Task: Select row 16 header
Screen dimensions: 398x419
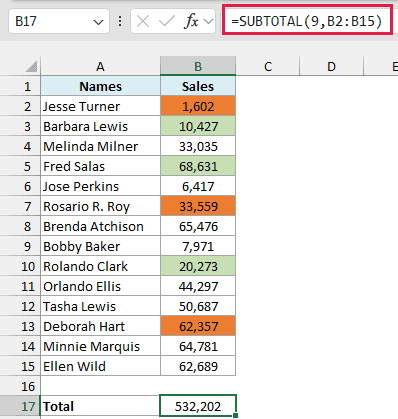Action: pos(20,386)
